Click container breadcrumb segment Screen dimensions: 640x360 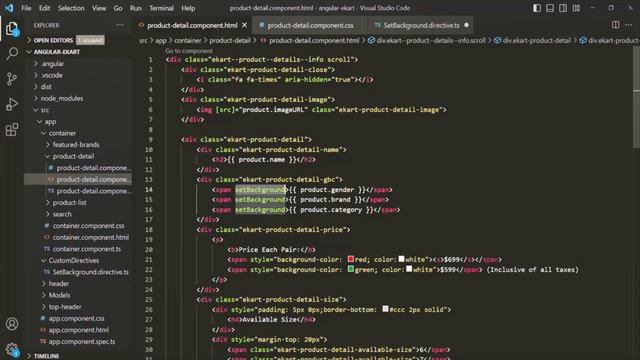pos(188,40)
